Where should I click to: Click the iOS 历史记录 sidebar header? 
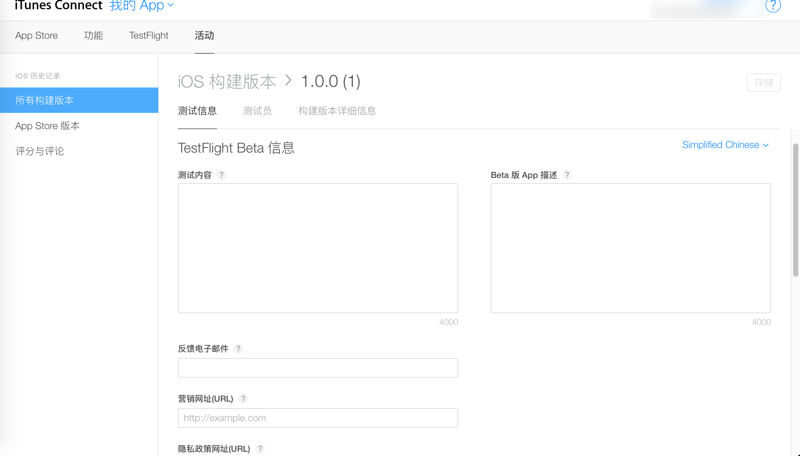pos(37,76)
